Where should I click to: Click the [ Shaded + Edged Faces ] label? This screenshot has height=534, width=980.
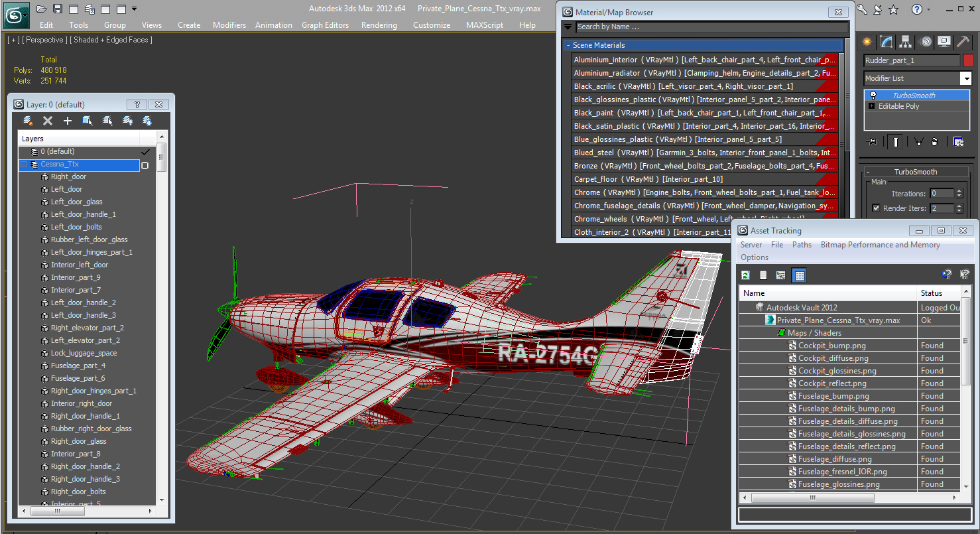(x=111, y=40)
